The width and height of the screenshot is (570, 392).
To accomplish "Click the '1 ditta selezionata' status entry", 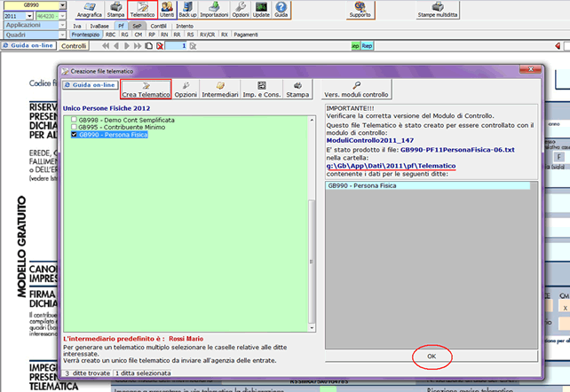I will click(143, 373).
